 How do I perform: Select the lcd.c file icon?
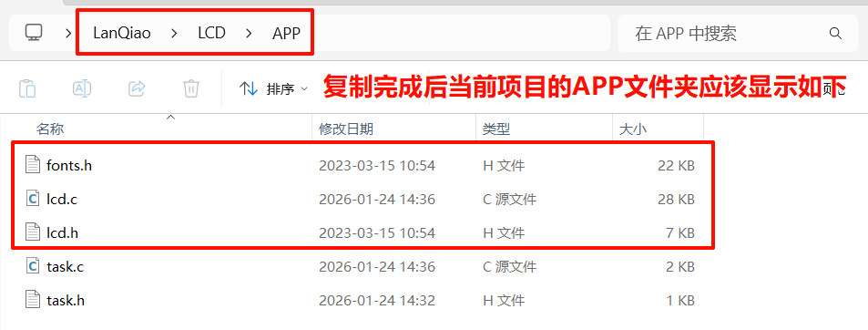point(33,199)
